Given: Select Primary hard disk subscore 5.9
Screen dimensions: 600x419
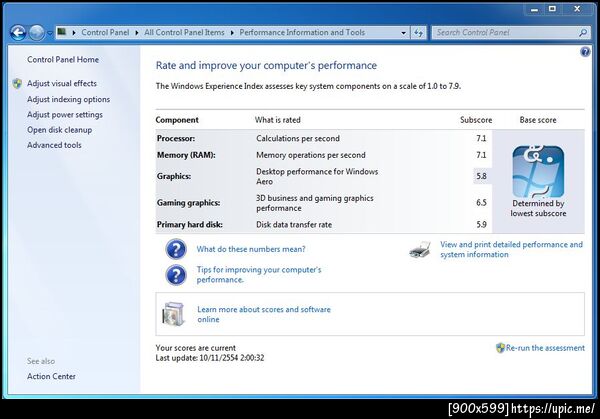Looking at the screenshot, I should pyautogui.click(x=481, y=225).
